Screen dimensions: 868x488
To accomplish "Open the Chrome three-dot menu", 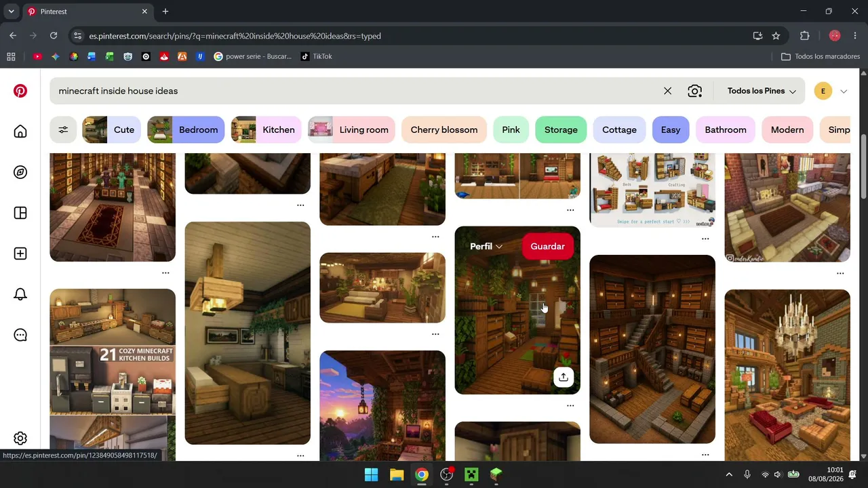I will pos(854,36).
